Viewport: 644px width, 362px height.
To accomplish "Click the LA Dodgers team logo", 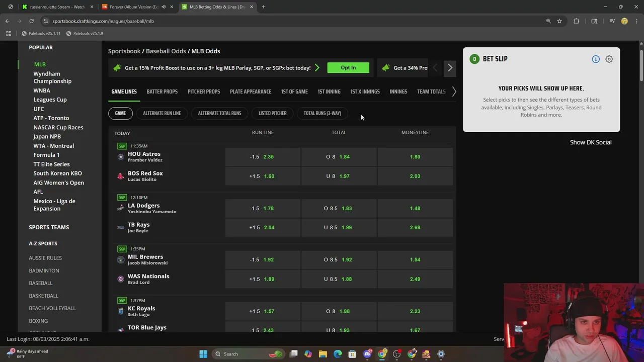I will (121, 208).
